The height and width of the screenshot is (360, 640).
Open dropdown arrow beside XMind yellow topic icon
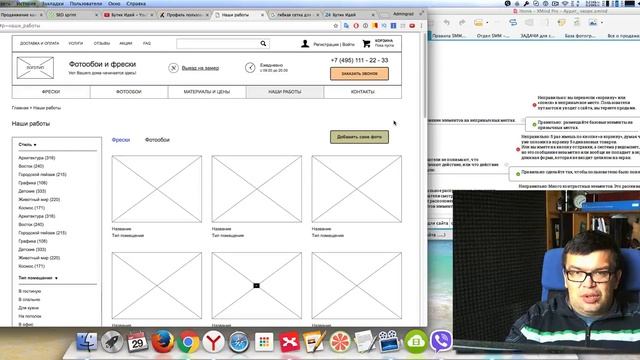(487, 23)
